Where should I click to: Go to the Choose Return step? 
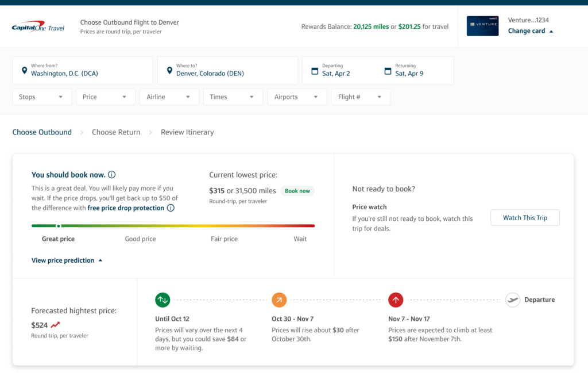(x=116, y=132)
